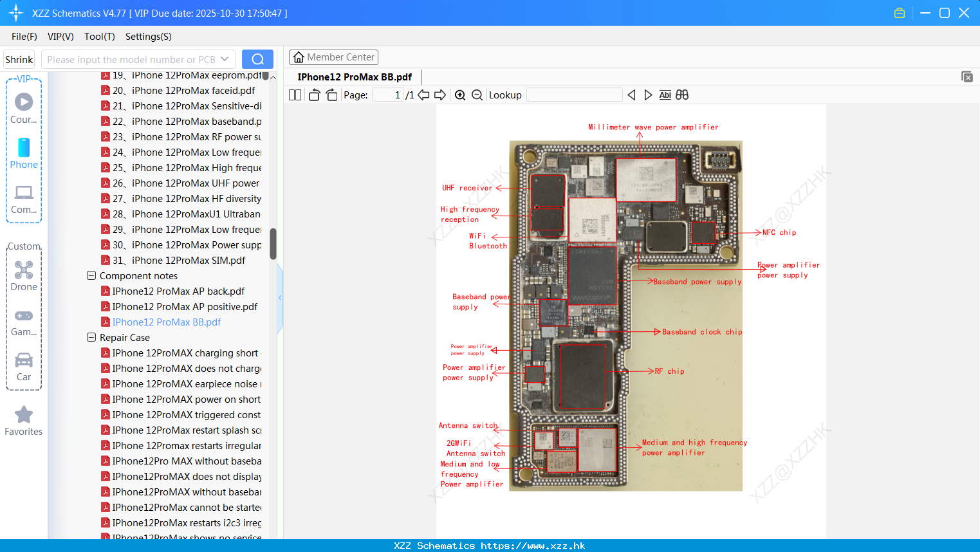Open iPhone 12ProMaxU1 Ultraban file
This screenshot has height=552, width=980.
click(x=181, y=214)
